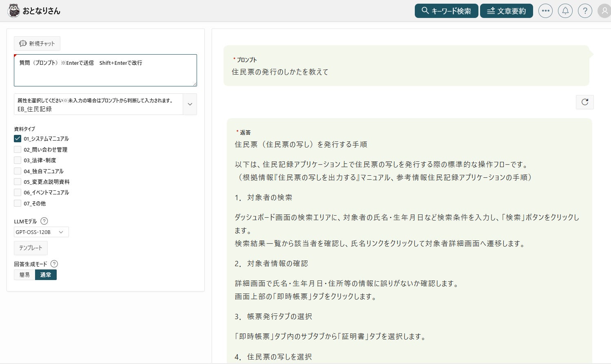Open 文章要約 from the header
Screen dimensions: 611x364
click(506, 11)
